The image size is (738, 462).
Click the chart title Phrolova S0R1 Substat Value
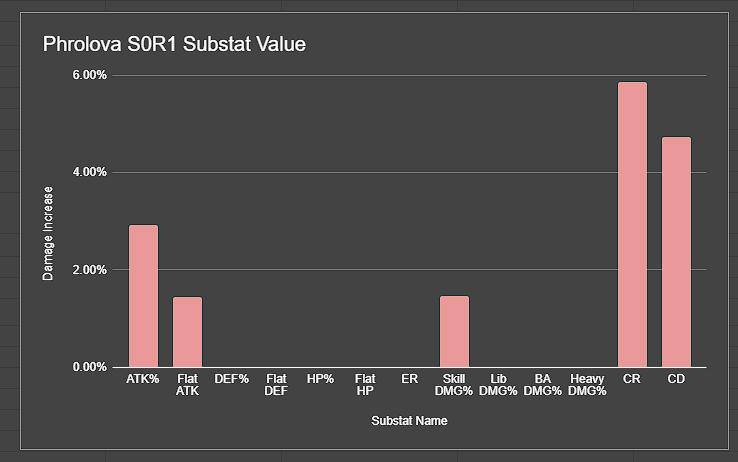coord(174,44)
